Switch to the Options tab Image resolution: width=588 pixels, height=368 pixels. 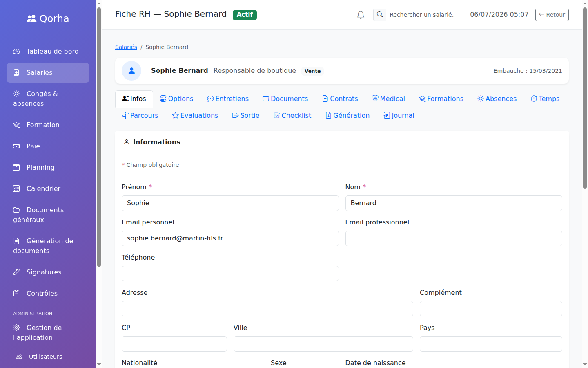pos(176,99)
